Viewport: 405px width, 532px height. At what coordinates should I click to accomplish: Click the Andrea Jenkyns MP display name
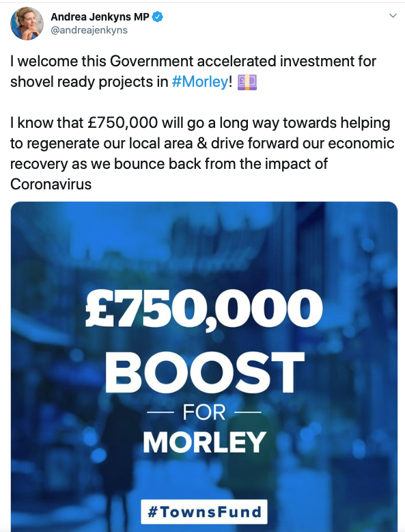click(100, 16)
